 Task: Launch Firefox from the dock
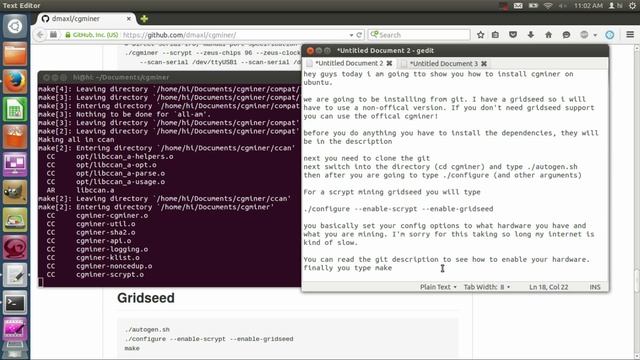(x=15, y=81)
